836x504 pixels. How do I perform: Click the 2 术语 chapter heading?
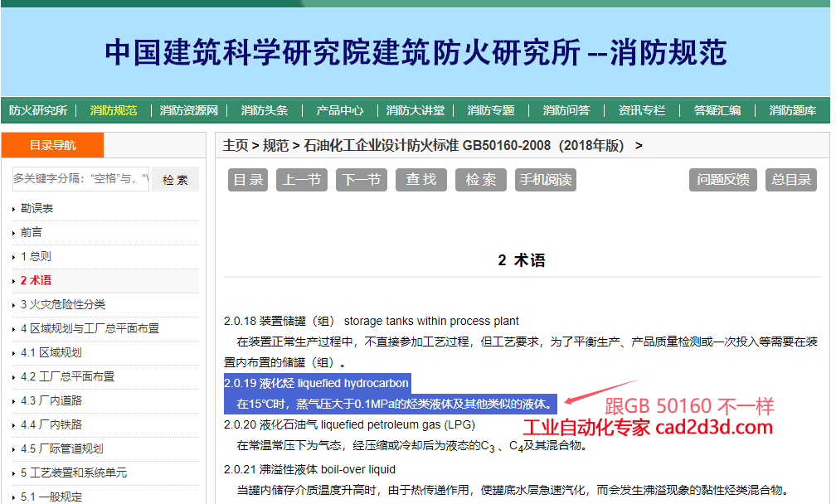coord(522,260)
